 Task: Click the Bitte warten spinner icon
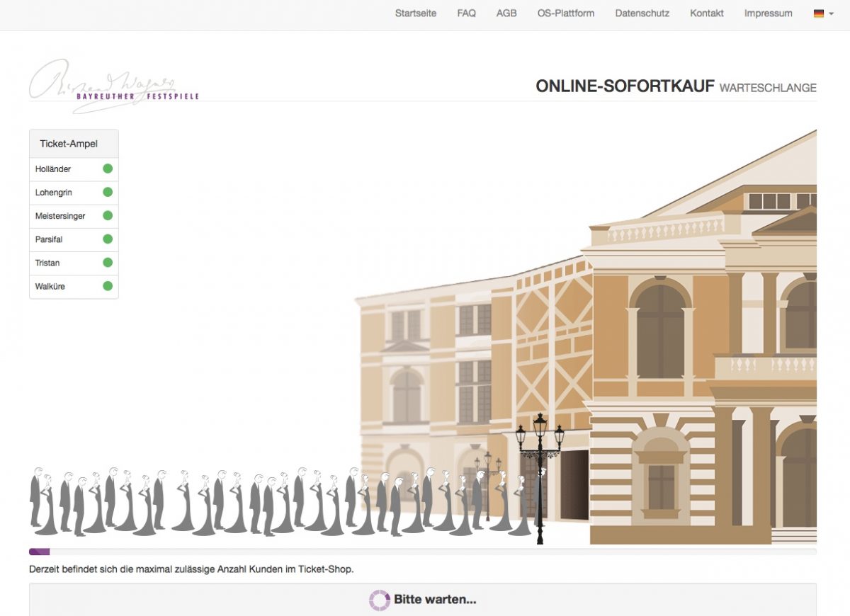[380, 600]
